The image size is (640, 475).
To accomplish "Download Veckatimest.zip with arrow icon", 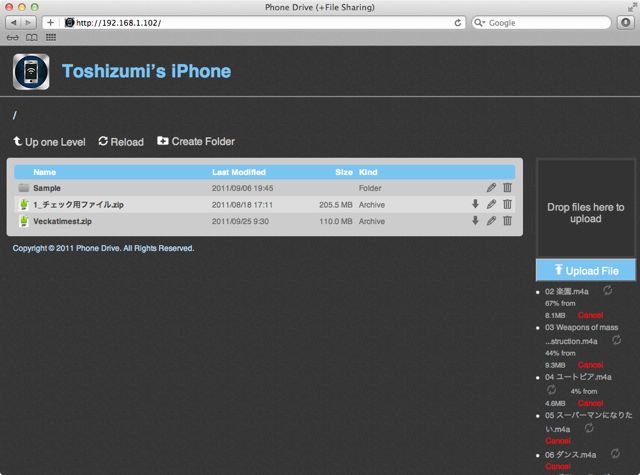I will pyautogui.click(x=475, y=221).
